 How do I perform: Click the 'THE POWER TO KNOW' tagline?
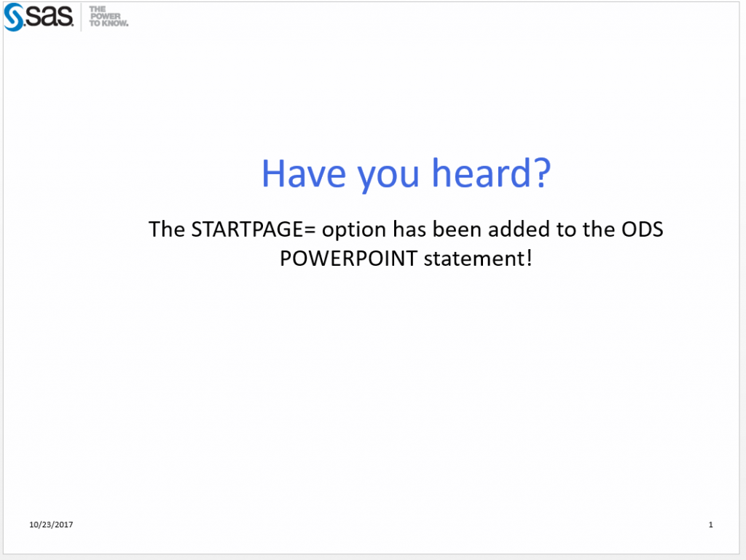(106, 16)
